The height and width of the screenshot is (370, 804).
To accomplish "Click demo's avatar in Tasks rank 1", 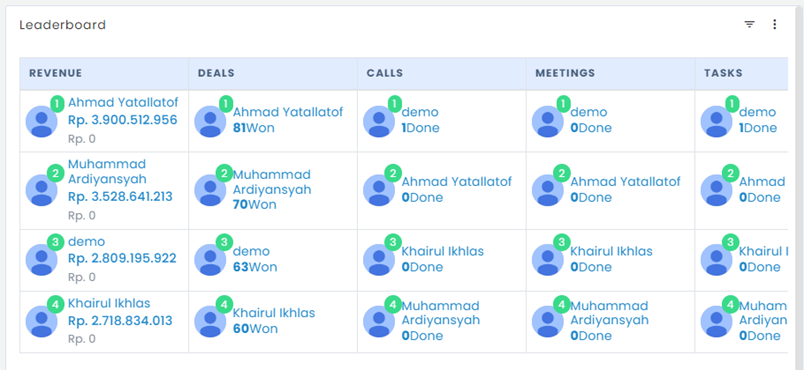I will [716, 121].
